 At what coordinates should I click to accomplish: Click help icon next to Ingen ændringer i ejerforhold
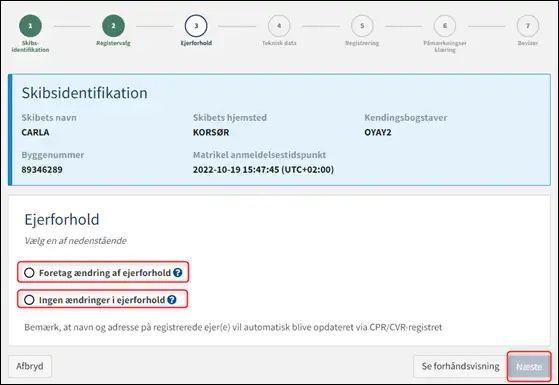click(172, 300)
